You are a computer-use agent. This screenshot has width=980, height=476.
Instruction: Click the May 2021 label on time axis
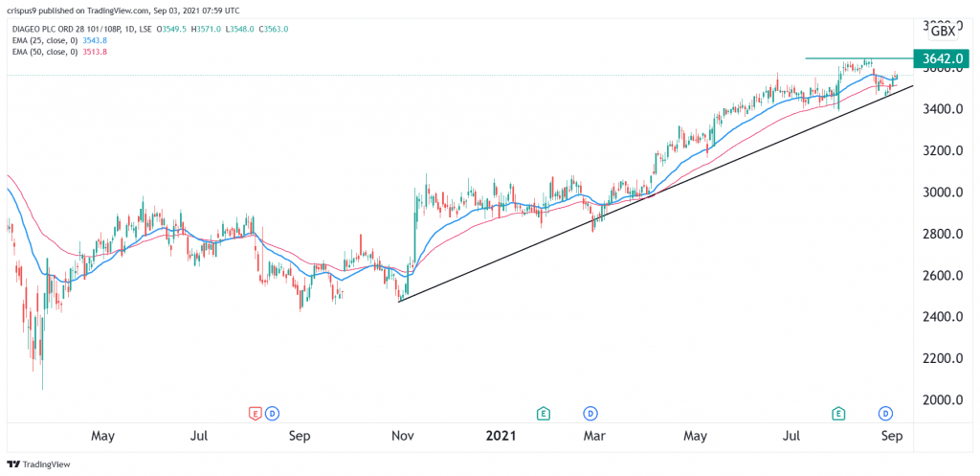click(695, 436)
